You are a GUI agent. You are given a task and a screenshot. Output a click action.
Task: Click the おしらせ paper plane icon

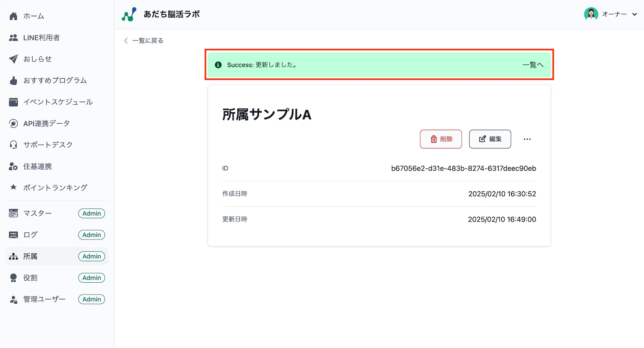point(13,59)
